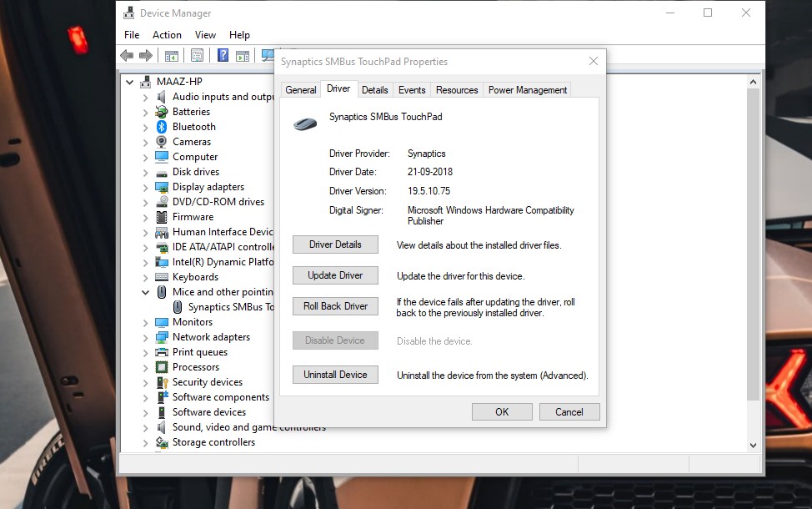This screenshot has width=812, height=509.
Task: Switch to the Power Management tab
Action: click(x=527, y=90)
